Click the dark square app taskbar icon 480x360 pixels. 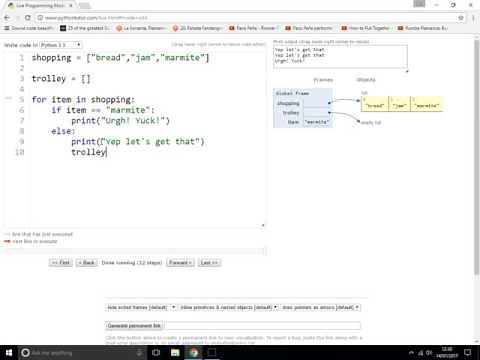(x=212, y=353)
